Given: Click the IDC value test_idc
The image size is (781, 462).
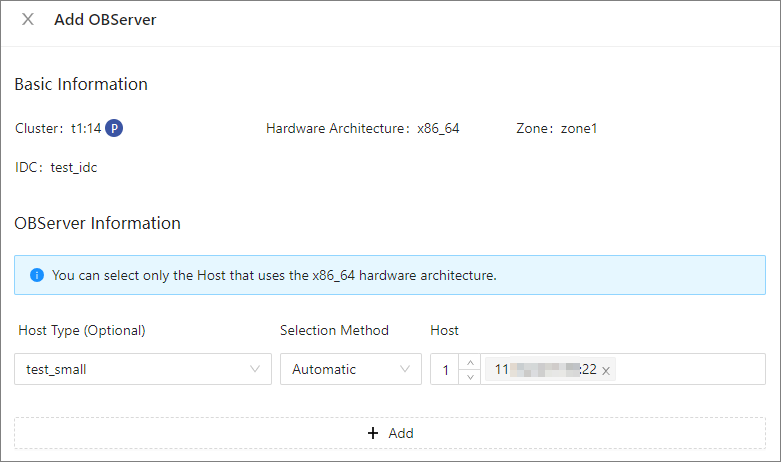Looking at the screenshot, I should click(x=74, y=167).
